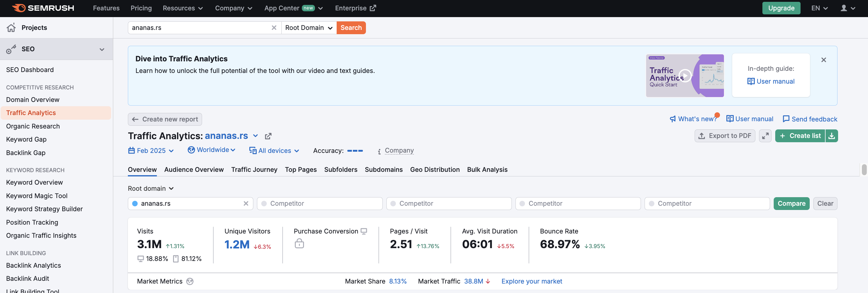Click the expand fullscreen icon
This screenshot has height=293, width=868.
coord(765,136)
